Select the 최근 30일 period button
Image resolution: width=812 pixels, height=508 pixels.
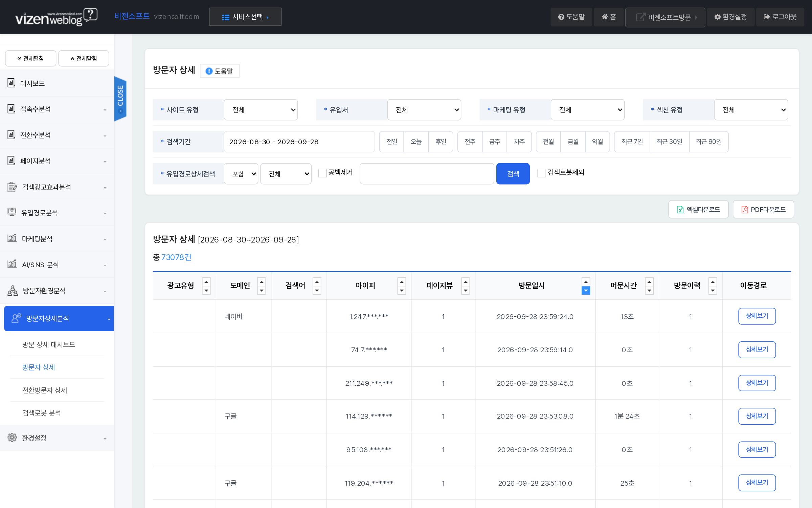click(x=669, y=142)
